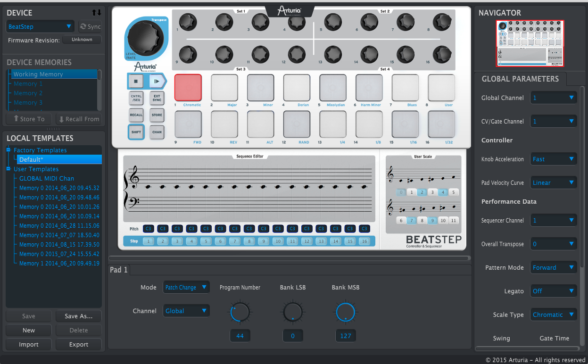Screen dimensions: 588x364
Task: Click the Save As... button
Action: (x=78, y=316)
